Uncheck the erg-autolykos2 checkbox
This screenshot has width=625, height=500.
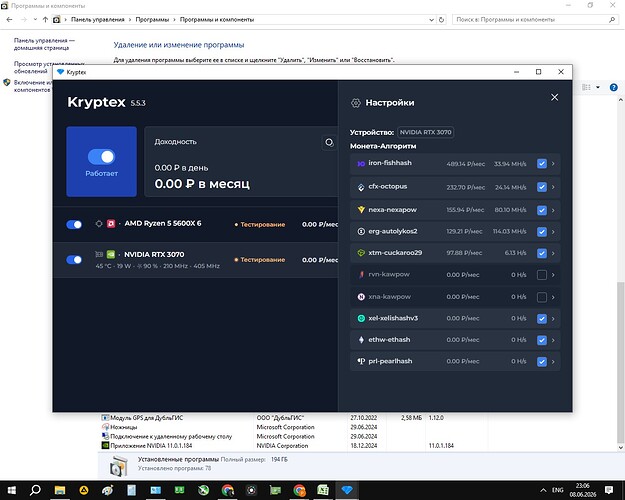[542, 232]
